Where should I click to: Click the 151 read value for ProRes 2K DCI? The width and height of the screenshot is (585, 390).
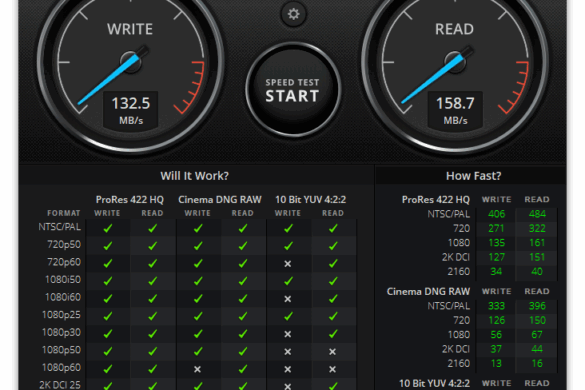[x=537, y=257]
